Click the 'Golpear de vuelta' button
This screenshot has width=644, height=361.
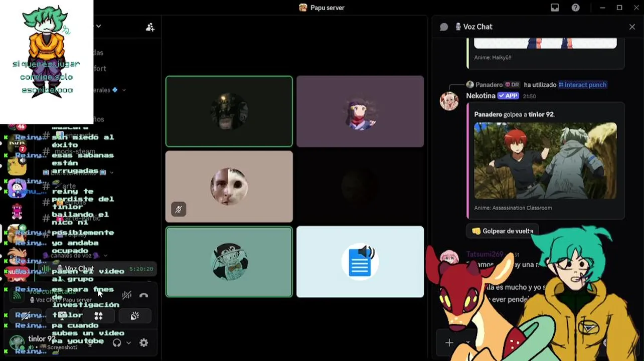coord(503,231)
